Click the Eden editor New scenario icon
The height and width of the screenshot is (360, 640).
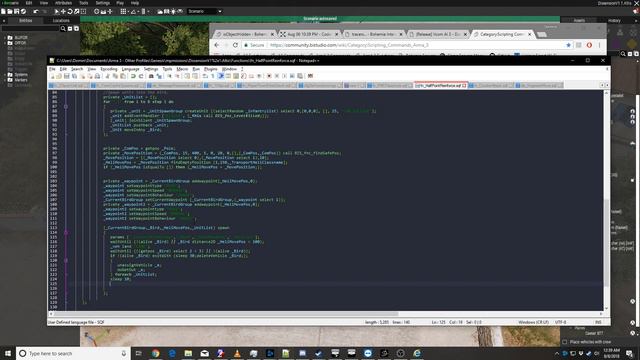(x=3, y=11)
